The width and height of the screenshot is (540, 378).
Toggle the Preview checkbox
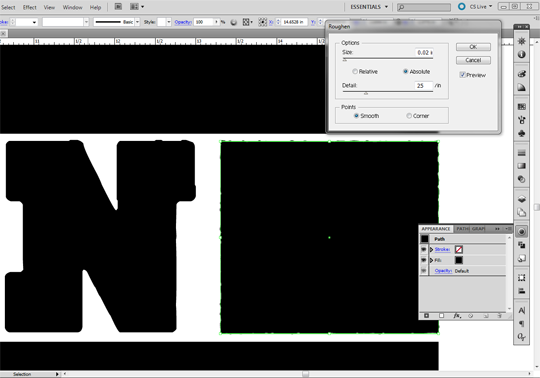(463, 75)
